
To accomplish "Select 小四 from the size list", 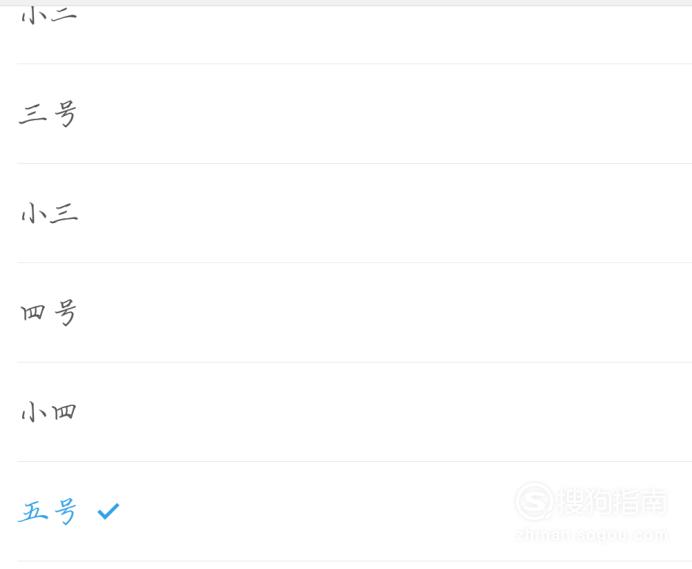I will tap(49, 412).
